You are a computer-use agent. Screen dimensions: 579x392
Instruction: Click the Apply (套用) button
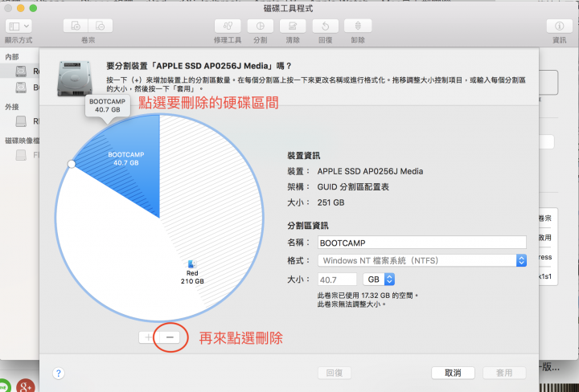pos(504,373)
